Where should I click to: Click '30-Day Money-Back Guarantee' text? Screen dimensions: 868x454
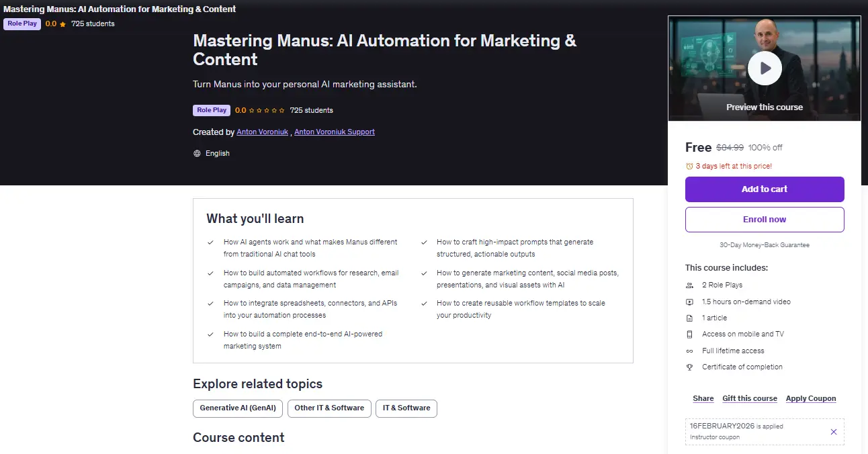click(765, 245)
